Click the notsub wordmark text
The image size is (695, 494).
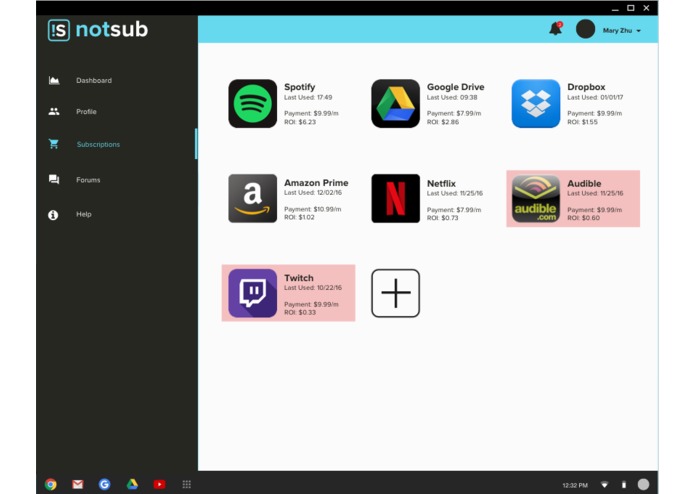(112, 29)
